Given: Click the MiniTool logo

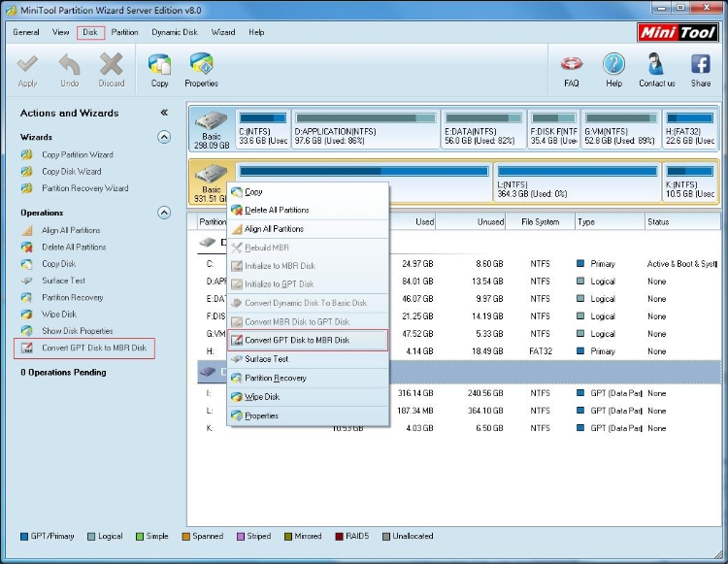Looking at the screenshot, I should click(x=678, y=32).
